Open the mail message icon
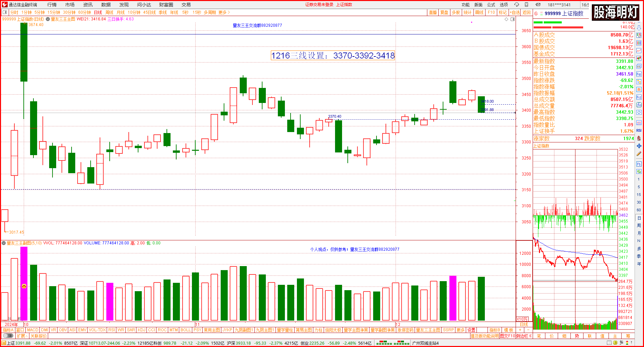 pos(538,5)
